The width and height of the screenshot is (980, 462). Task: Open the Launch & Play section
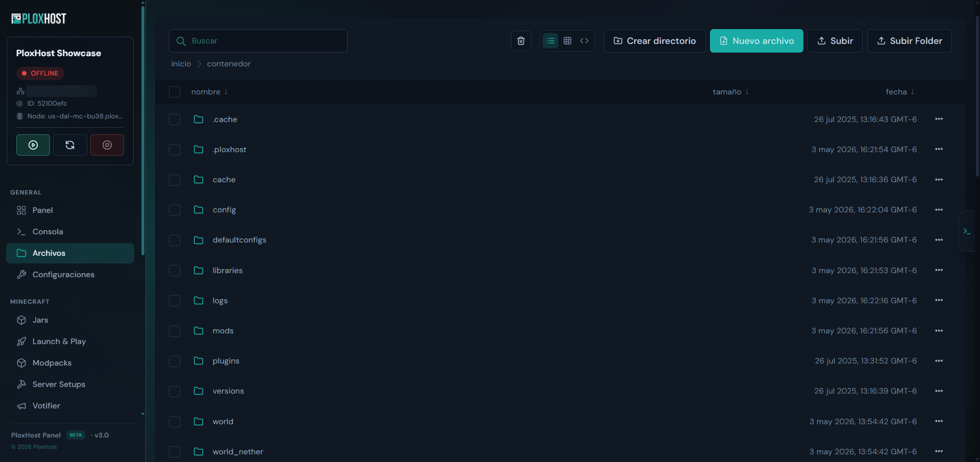pyautogui.click(x=70, y=342)
